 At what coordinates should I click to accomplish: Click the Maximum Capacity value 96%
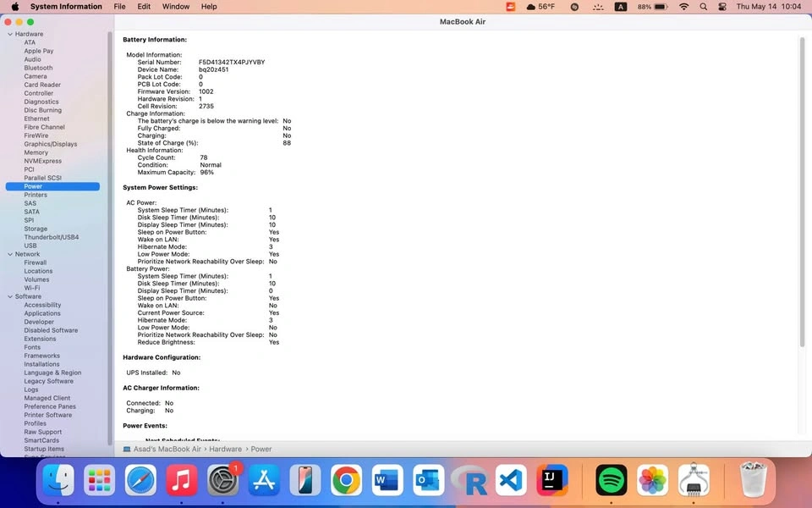206,172
